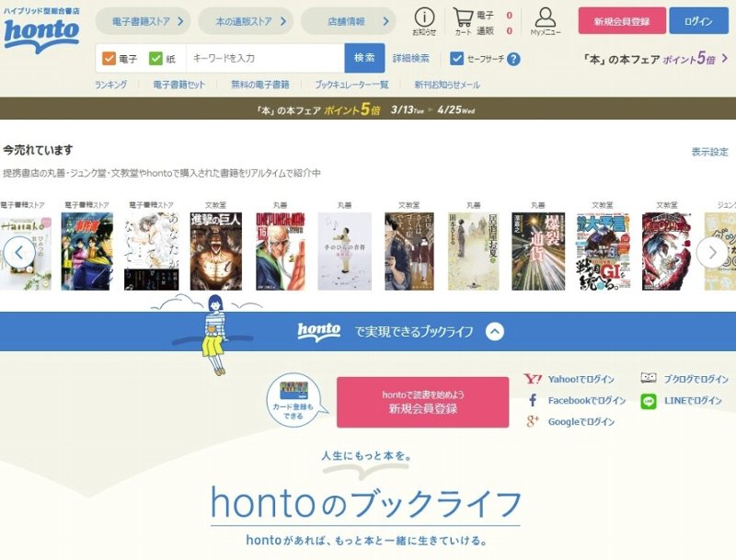The image size is (736, 560).
Task: Open the shopping cart icon
Action: click(x=463, y=17)
